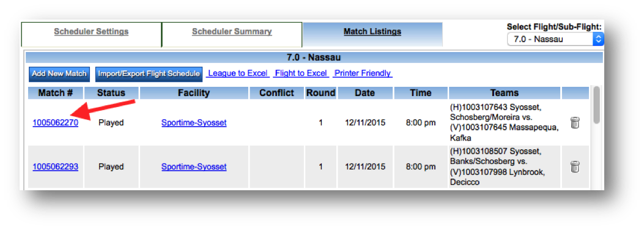Open Sportime-Syosset facility link in second row
The image size is (644, 230).
pyautogui.click(x=194, y=167)
